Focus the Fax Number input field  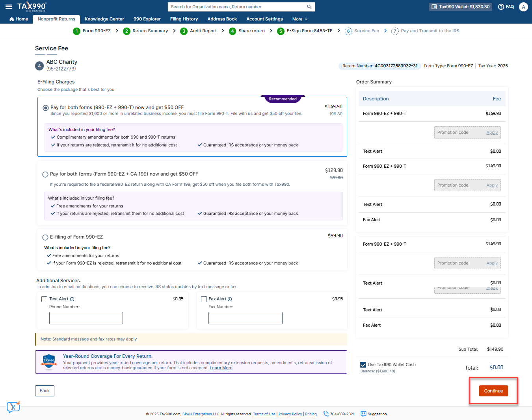(246, 318)
